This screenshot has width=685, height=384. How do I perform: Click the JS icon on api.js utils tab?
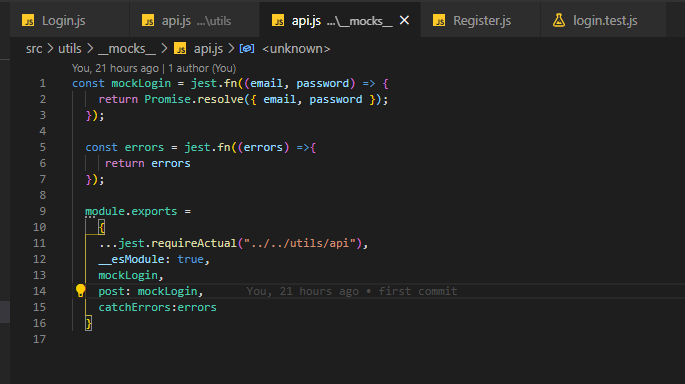(x=148, y=21)
